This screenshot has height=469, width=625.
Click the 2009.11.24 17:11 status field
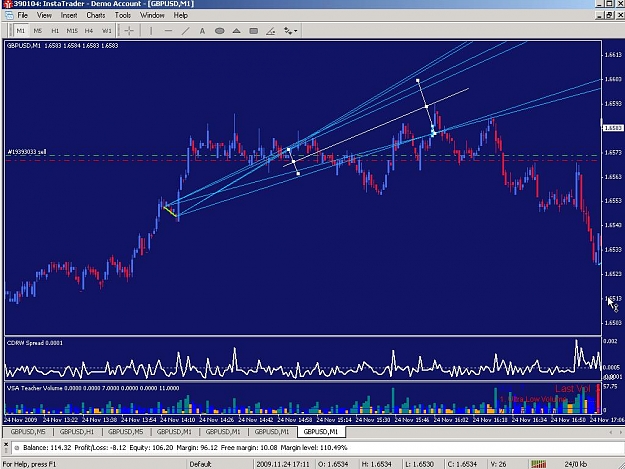click(x=283, y=464)
